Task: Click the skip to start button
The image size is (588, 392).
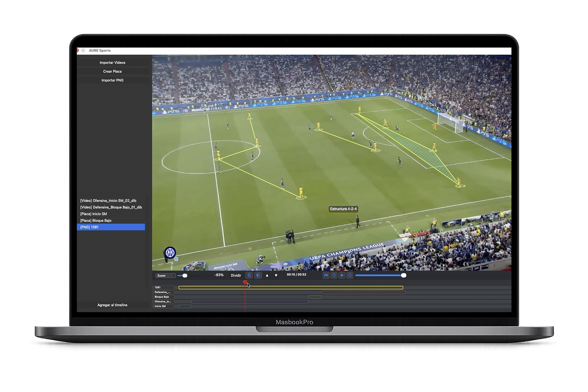Action: (x=326, y=275)
